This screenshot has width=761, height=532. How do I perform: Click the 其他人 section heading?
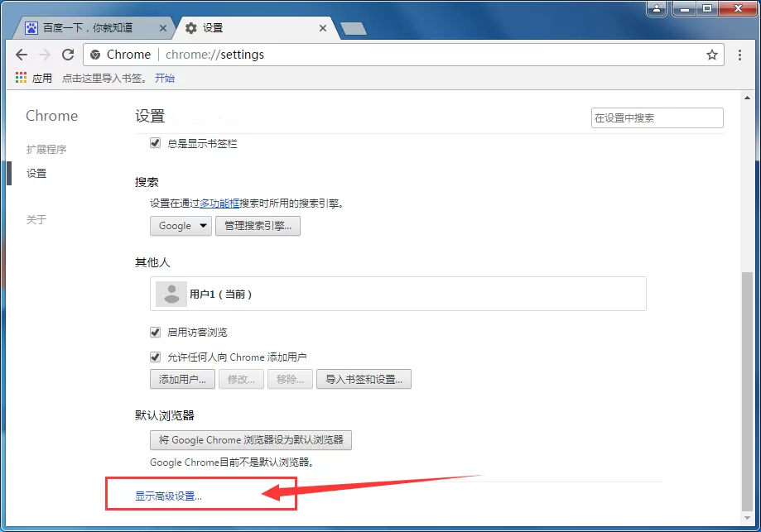click(152, 262)
